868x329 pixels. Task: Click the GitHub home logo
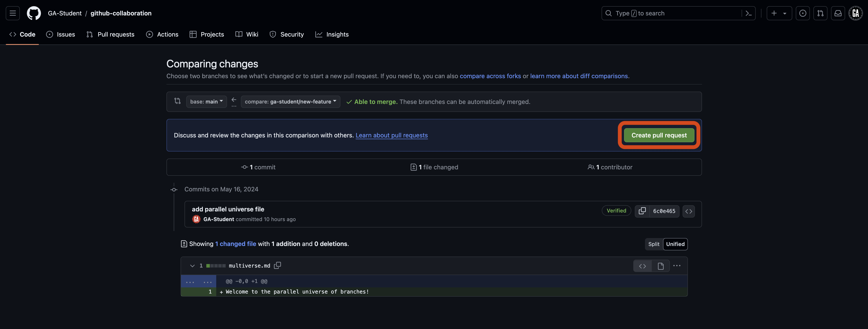pos(34,13)
